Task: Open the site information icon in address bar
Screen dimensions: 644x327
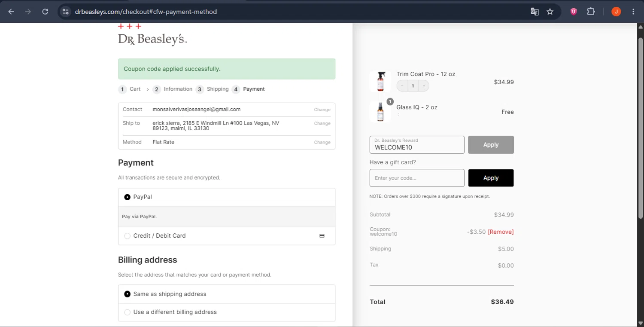Action: point(65,12)
